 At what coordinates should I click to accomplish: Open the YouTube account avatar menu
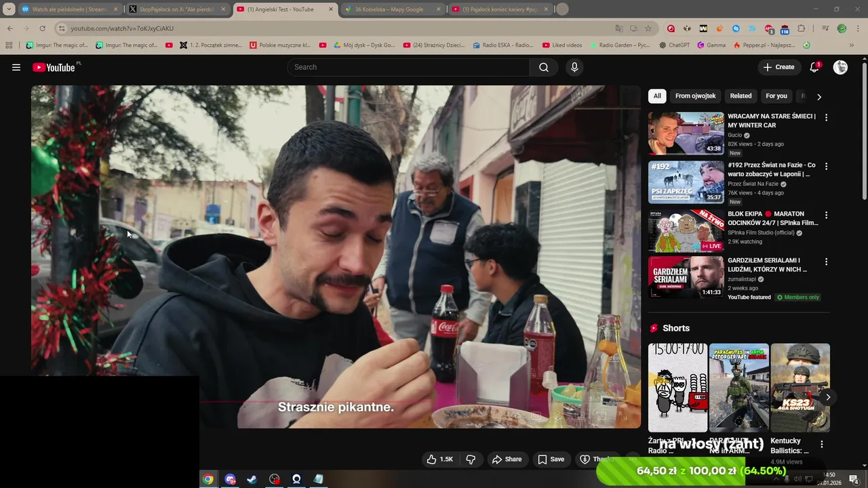coord(840,67)
